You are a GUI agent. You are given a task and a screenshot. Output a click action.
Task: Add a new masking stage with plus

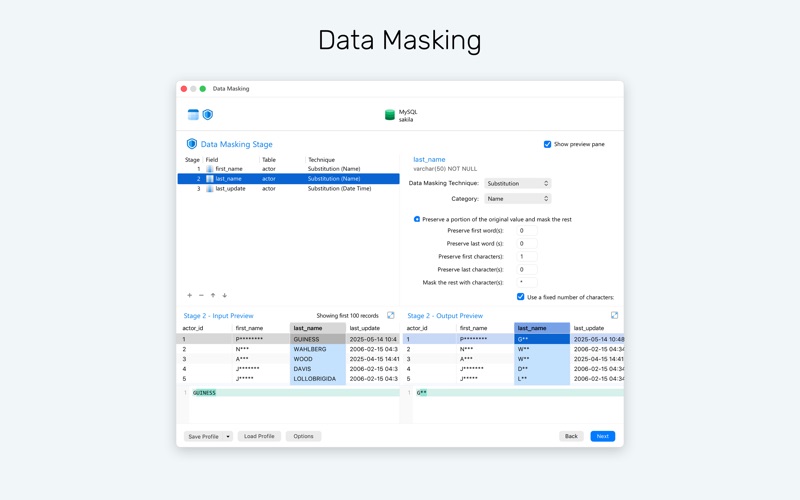(189, 295)
